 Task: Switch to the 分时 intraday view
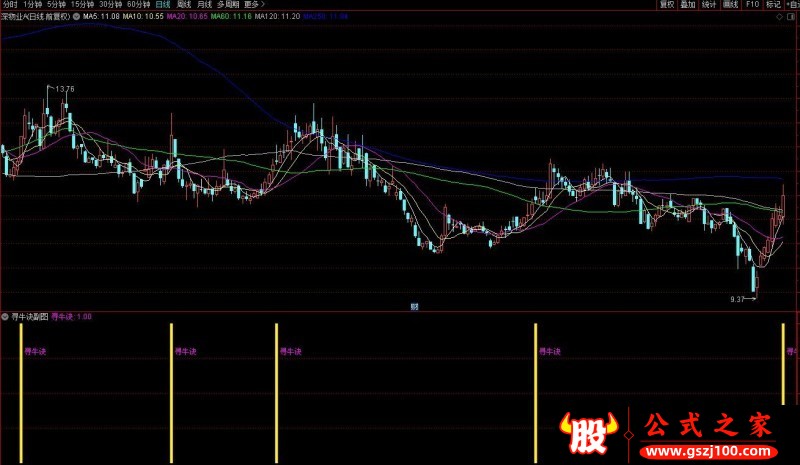(10, 5)
